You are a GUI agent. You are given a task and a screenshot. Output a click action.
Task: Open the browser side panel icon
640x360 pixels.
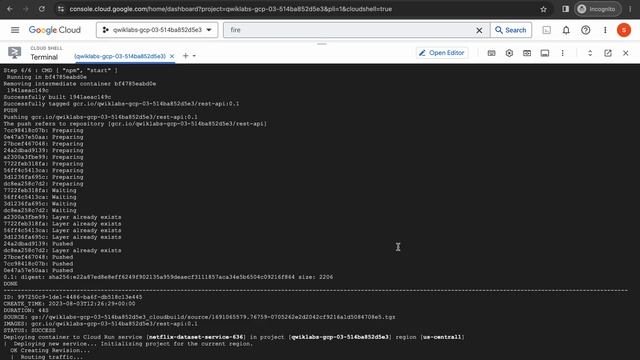point(565,9)
